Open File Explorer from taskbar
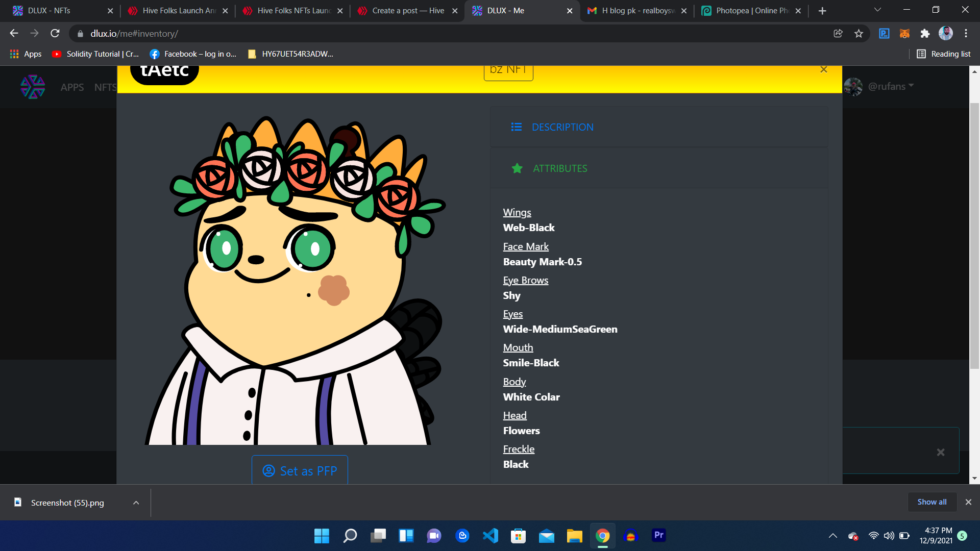Viewport: 980px width, 551px height. point(575,536)
